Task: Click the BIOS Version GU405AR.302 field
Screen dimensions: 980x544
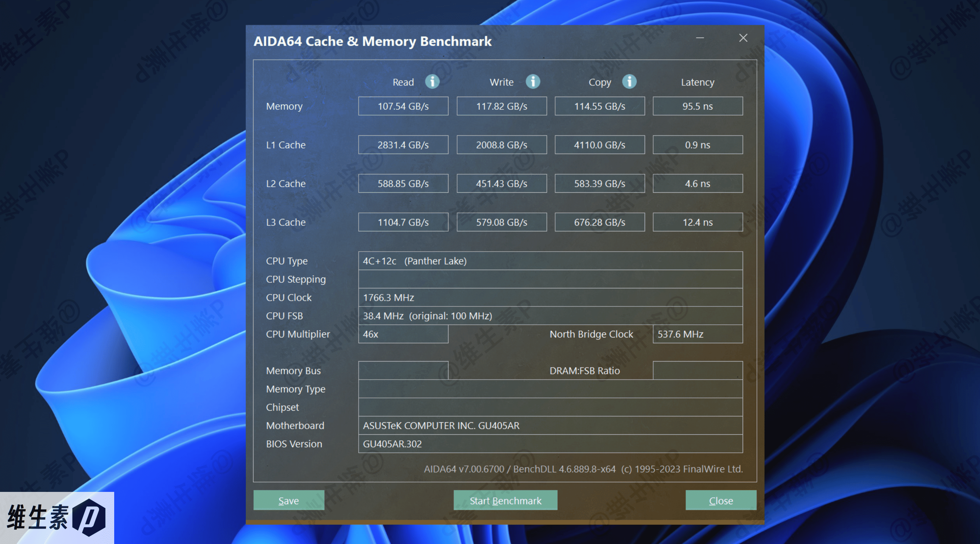Action: click(x=550, y=444)
